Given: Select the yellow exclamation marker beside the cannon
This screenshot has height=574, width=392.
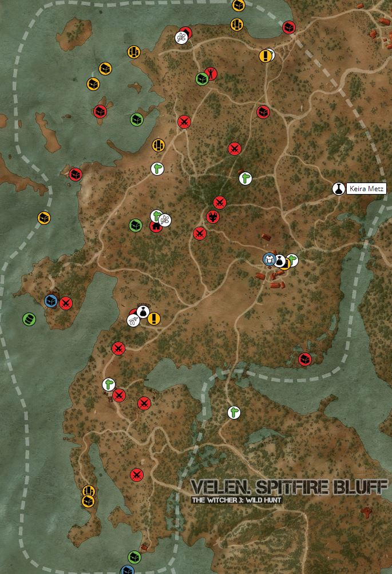Looking at the screenshot, I should point(154,319).
